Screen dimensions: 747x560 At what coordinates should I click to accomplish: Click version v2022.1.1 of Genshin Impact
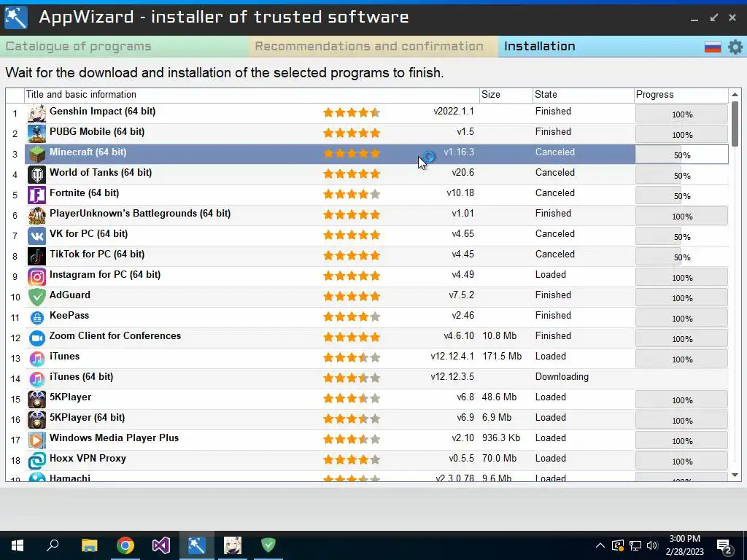coord(454,112)
